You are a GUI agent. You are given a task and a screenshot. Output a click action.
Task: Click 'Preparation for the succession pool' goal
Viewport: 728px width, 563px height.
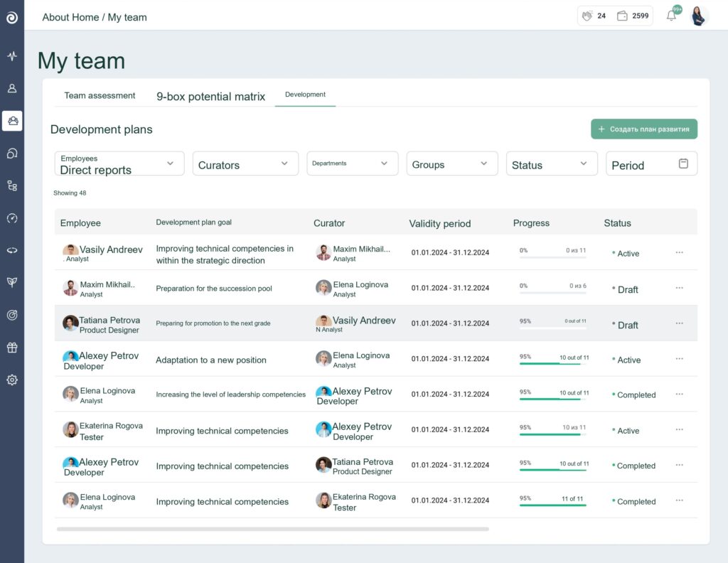214,288
